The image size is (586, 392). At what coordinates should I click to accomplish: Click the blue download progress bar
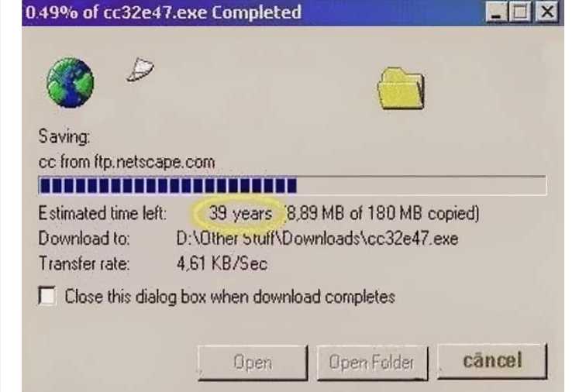292,185
